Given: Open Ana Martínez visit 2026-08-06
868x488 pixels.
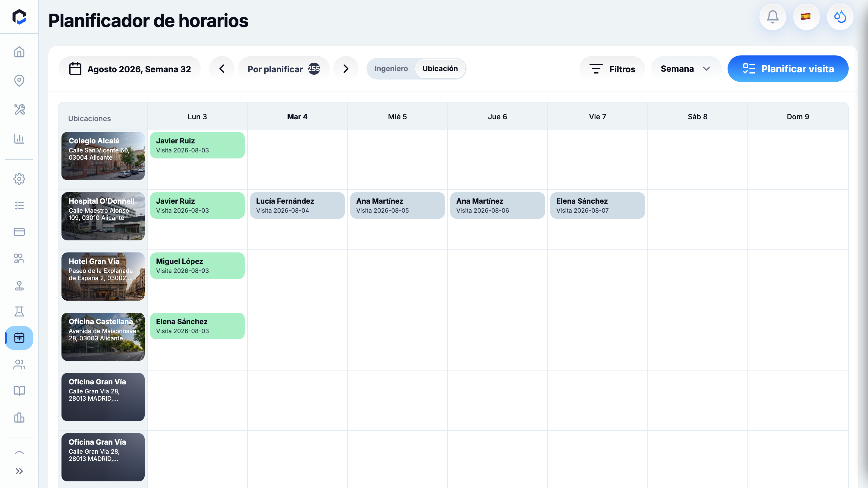Looking at the screenshot, I should [497, 205].
